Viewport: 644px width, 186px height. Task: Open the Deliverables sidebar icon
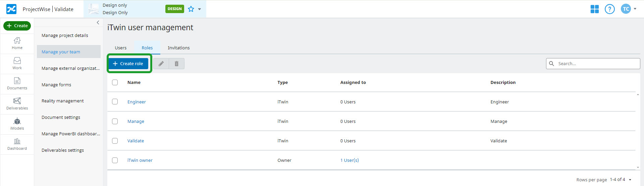tap(17, 104)
